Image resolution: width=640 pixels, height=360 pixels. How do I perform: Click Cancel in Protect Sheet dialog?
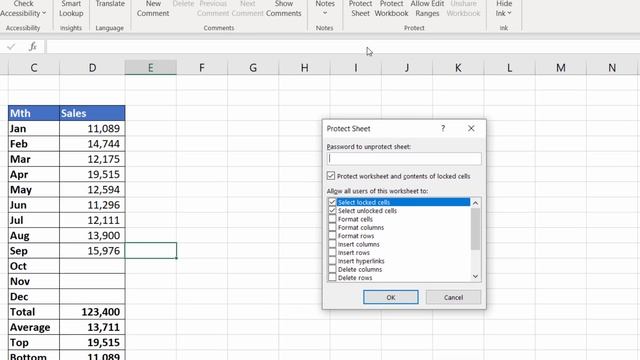453,297
